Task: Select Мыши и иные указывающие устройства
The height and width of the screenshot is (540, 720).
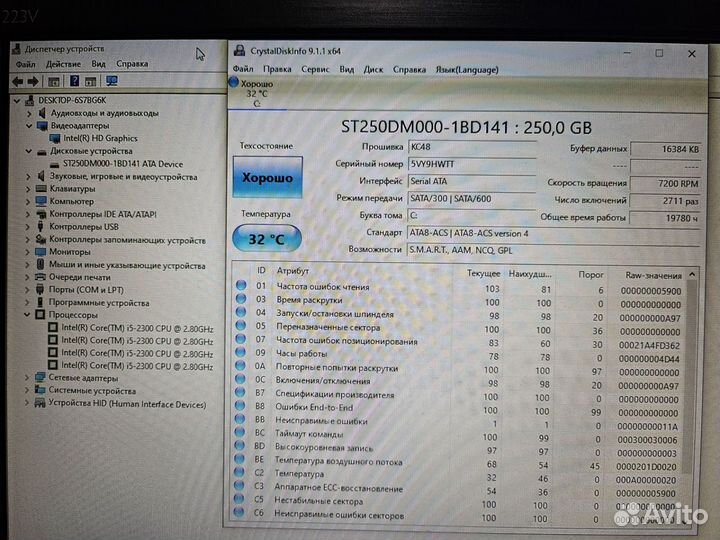Action: [x=127, y=265]
